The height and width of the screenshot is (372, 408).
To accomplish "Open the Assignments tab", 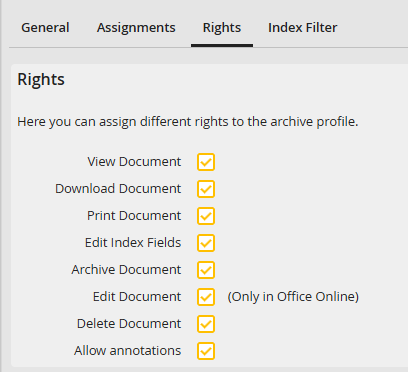I will (136, 28).
